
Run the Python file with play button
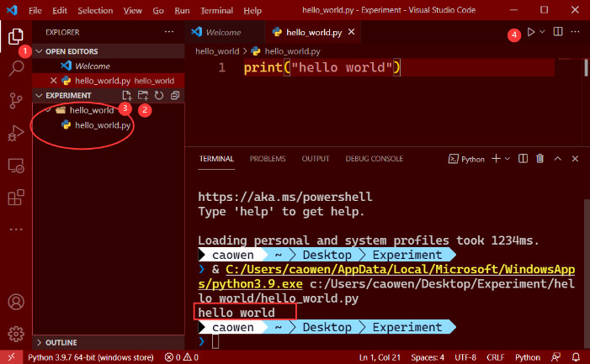(x=531, y=32)
